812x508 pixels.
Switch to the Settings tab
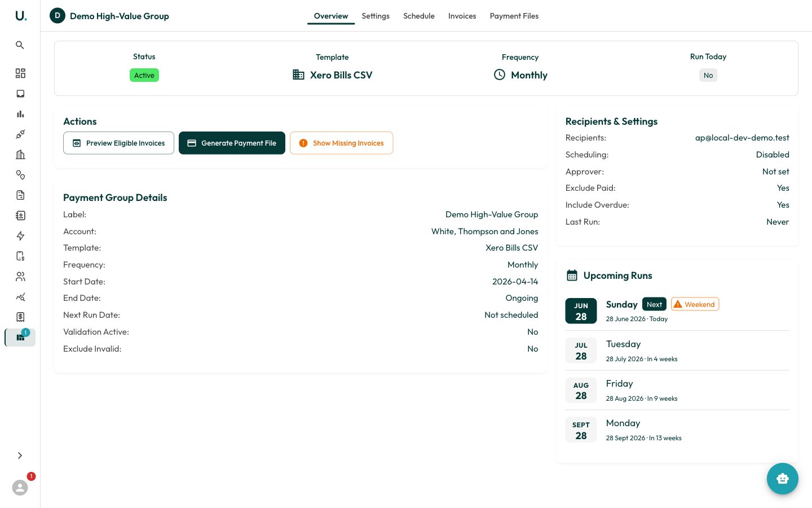click(x=376, y=16)
